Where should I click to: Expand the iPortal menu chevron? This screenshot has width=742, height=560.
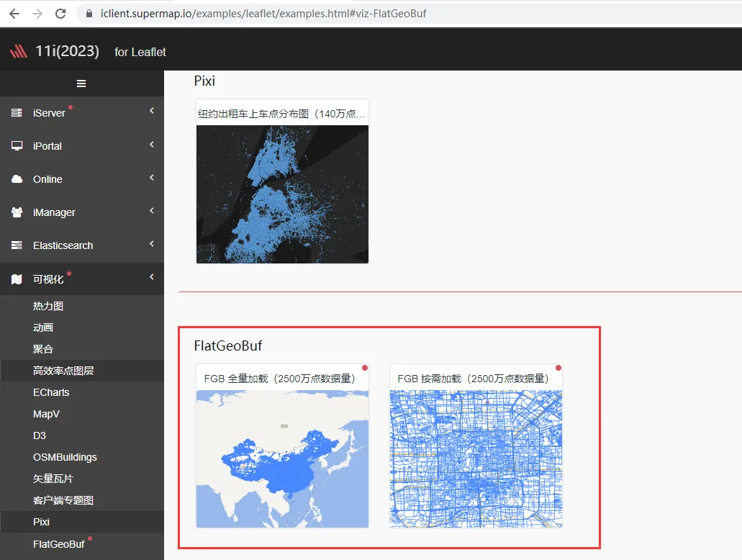(x=152, y=145)
